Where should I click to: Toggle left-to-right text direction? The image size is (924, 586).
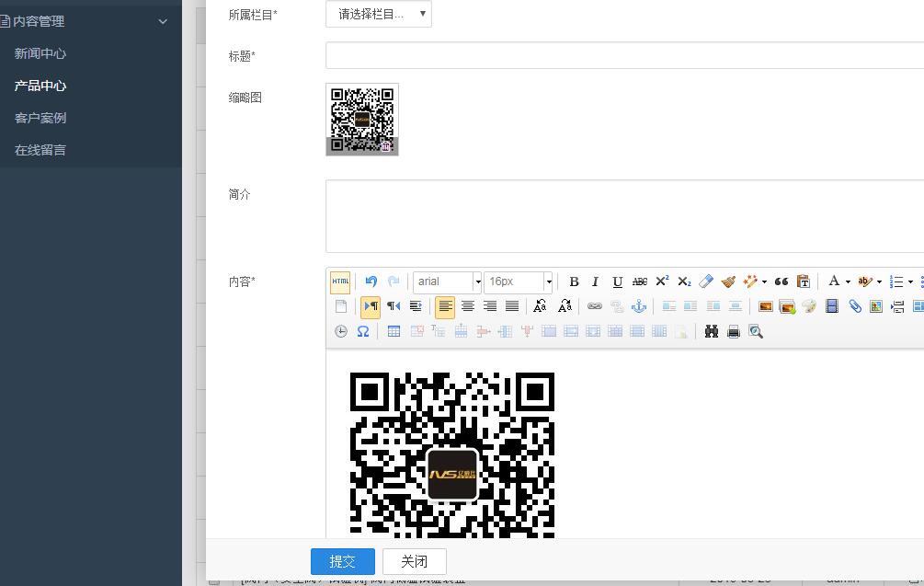click(371, 306)
